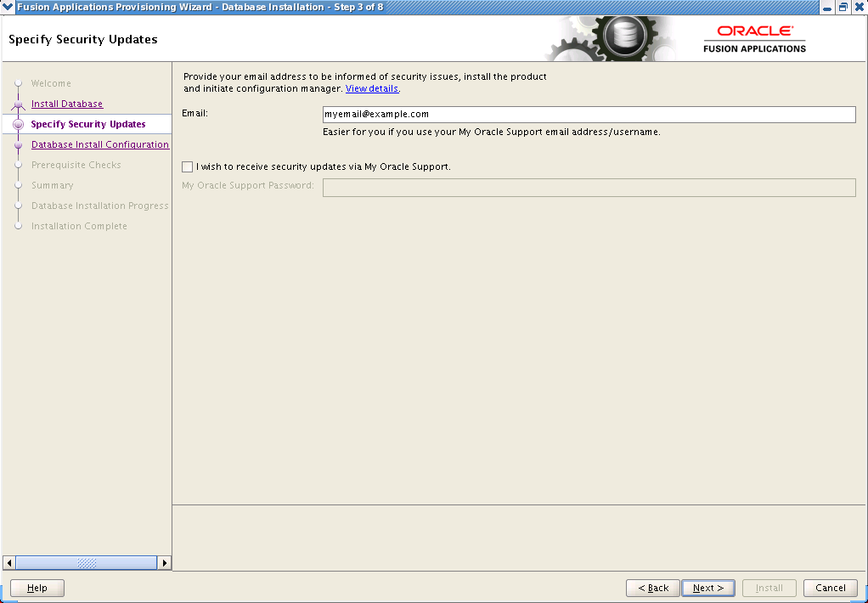The image size is (868, 603).
Task: Close the Provisioning Wizard window
Action: pos(860,8)
